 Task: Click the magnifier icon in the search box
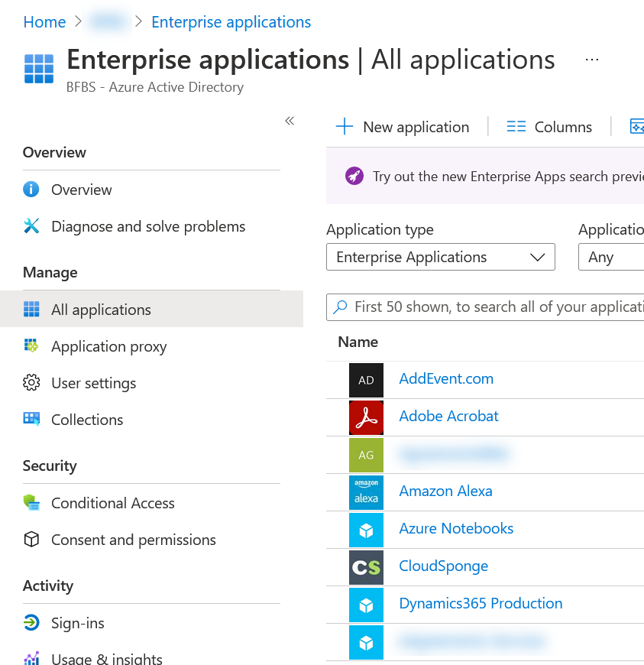coord(341,307)
